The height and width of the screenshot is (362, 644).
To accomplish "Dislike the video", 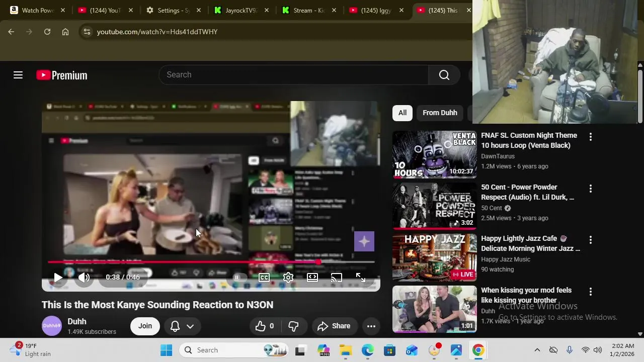I will click(293, 326).
